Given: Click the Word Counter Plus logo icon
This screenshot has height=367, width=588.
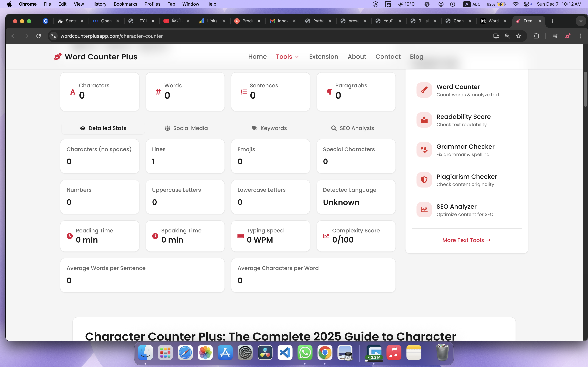Looking at the screenshot, I should [58, 57].
